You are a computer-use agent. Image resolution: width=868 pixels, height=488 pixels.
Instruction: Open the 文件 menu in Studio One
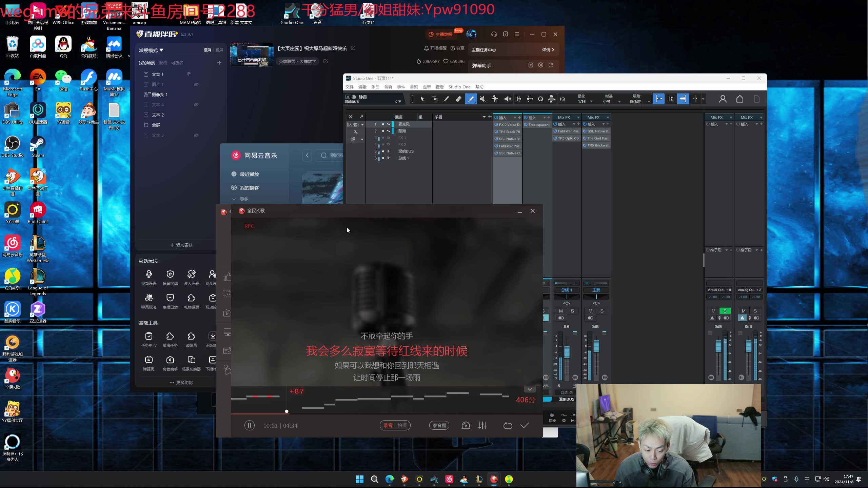click(350, 87)
